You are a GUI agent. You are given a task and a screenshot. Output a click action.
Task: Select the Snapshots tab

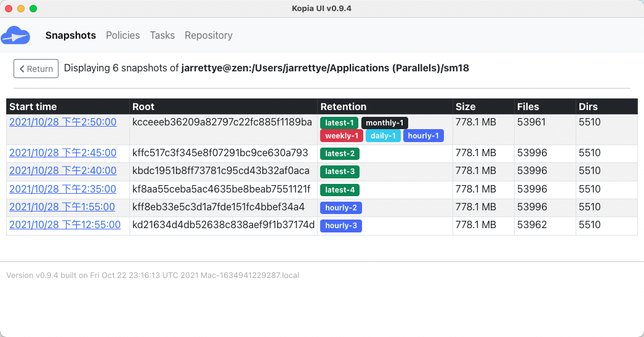pyautogui.click(x=71, y=35)
